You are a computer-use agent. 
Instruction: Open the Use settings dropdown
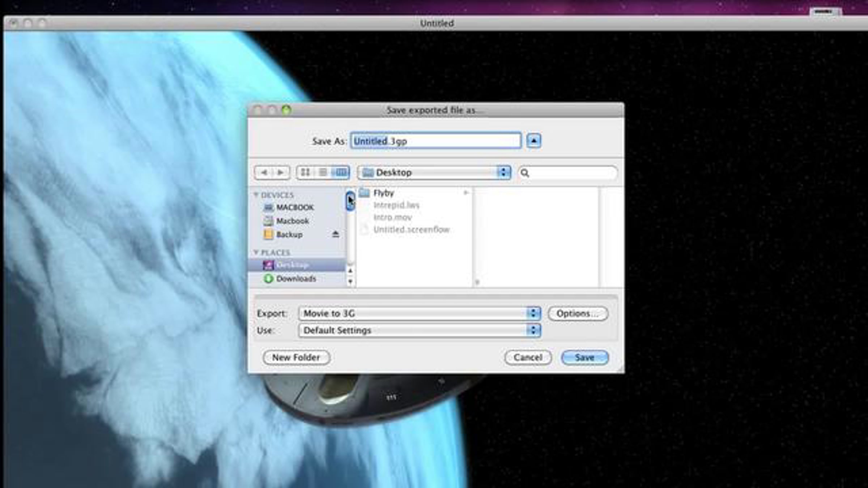[x=420, y=330]
